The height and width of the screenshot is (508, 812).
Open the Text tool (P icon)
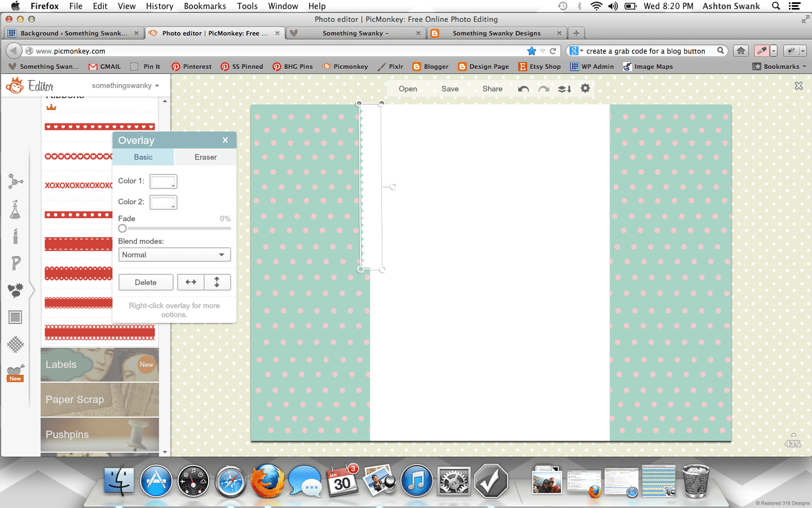coord(16,262)
